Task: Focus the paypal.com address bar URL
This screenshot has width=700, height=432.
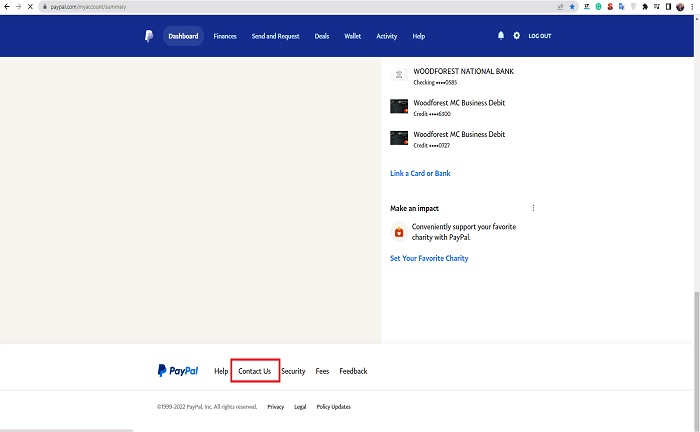Action: (88, 7)
